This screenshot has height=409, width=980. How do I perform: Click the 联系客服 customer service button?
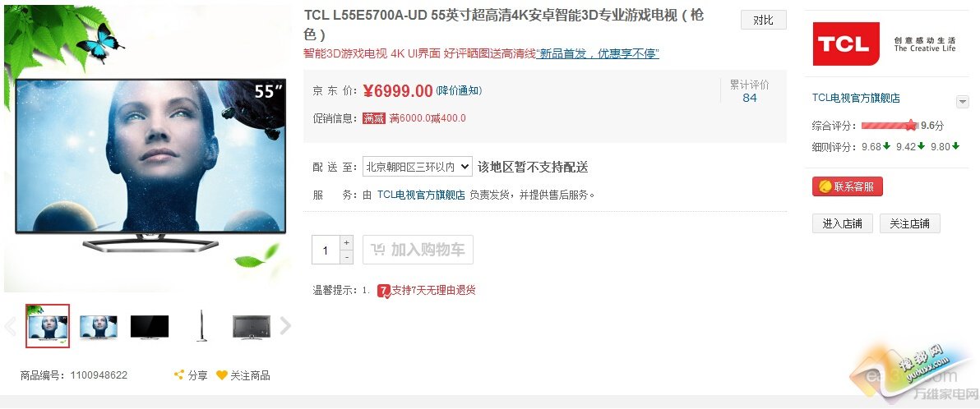tap(848, 186)
